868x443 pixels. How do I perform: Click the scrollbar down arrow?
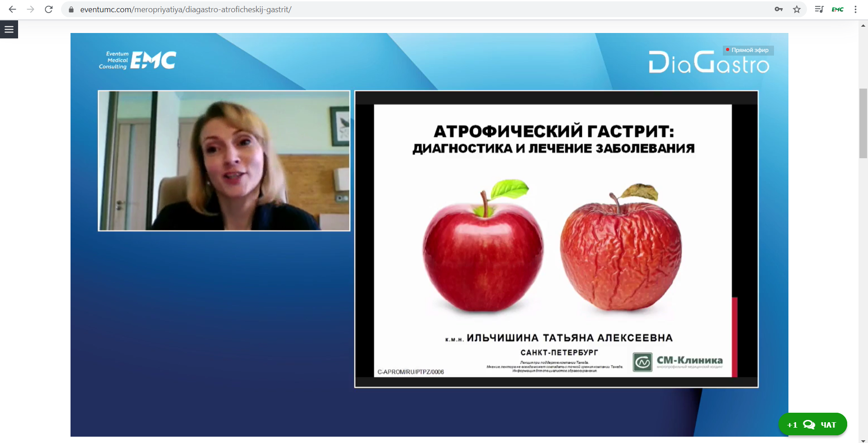tap(863, 440)
